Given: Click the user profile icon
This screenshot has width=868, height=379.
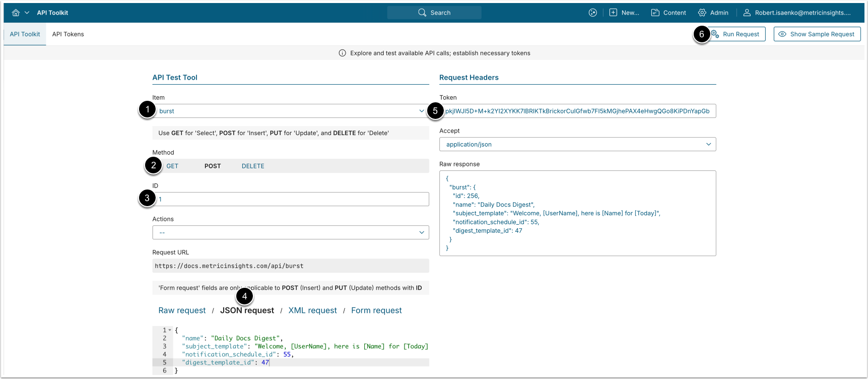Looking at the screenshot, I should pyautogui.click(x=747, y=13).
